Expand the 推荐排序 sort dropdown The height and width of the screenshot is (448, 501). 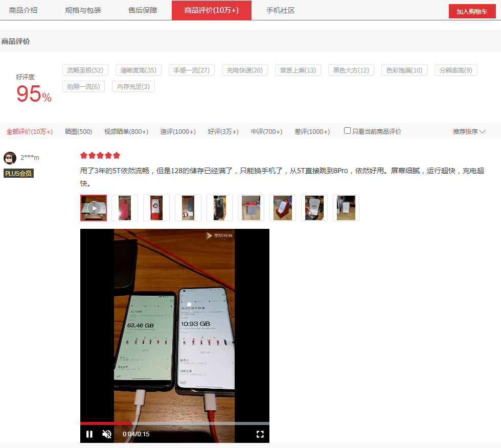tap(469, 132)
